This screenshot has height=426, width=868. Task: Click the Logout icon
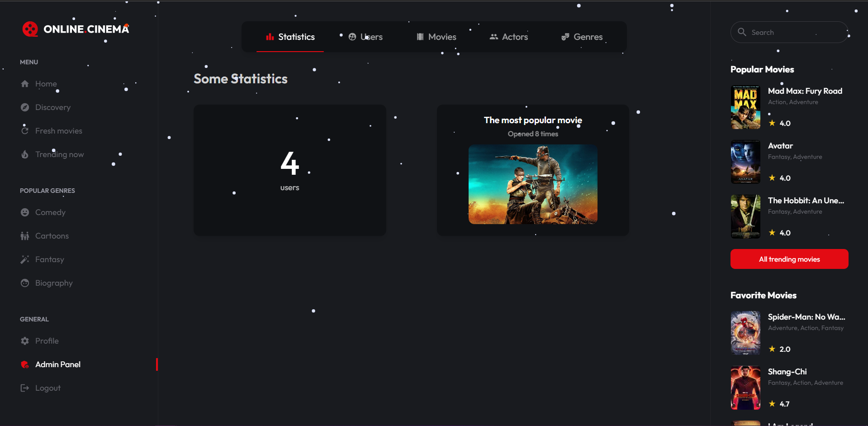pos(25,388)
